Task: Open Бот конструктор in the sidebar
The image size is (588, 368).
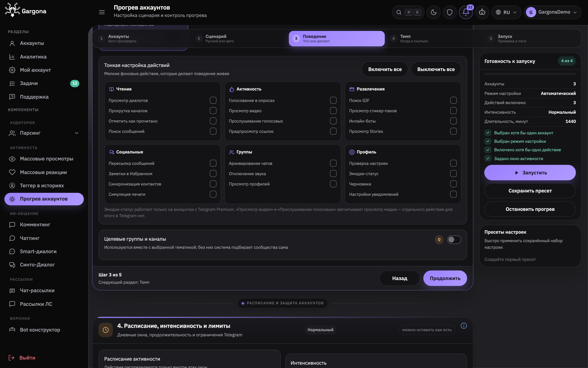Action: [44, 330]
